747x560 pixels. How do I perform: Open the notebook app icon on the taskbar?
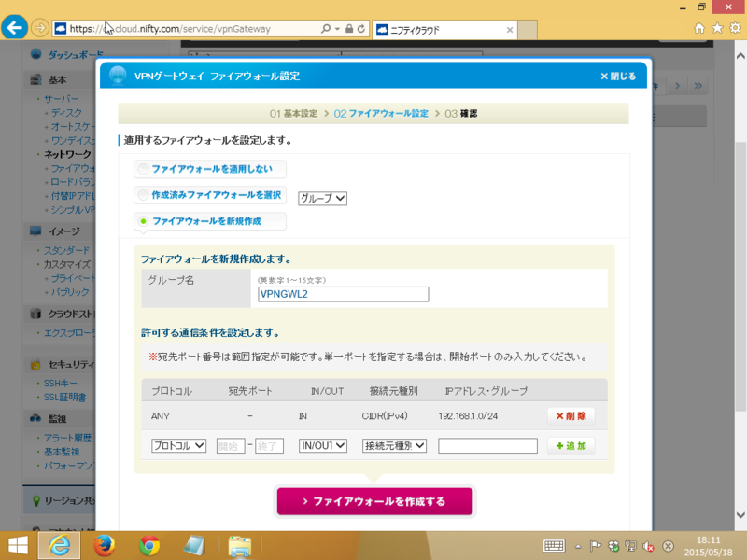click(194, 546)
